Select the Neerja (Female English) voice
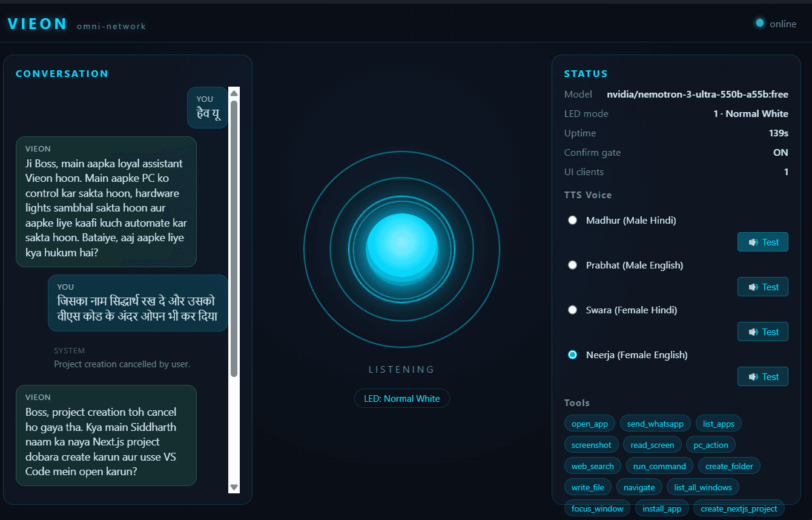The image size is (812, 520). 572,355
